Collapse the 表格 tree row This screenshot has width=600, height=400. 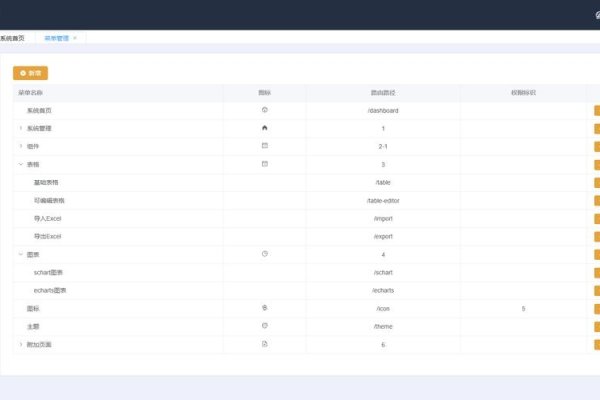[x=20, y=164]
